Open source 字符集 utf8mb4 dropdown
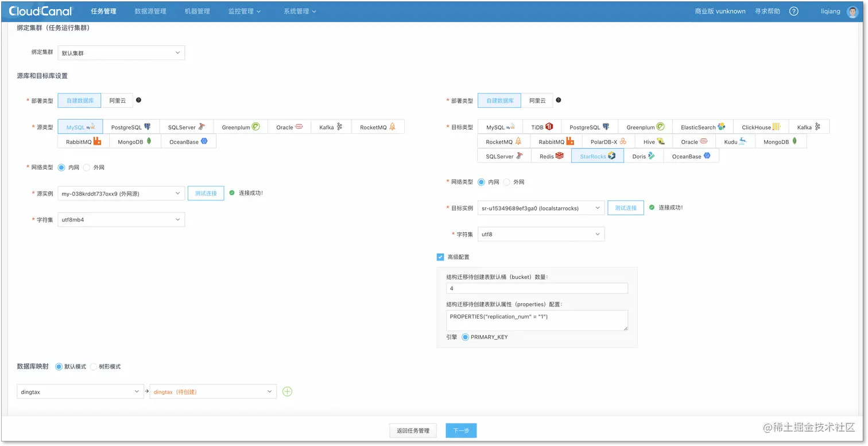Image resolution: width=868 pixels, height=446 pixels. tap(121, 219)
